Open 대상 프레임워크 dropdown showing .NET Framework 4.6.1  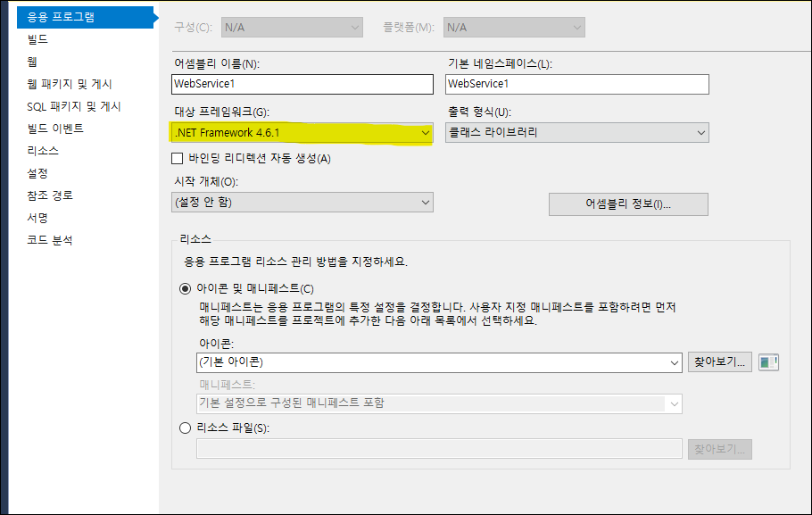[302, 133]
